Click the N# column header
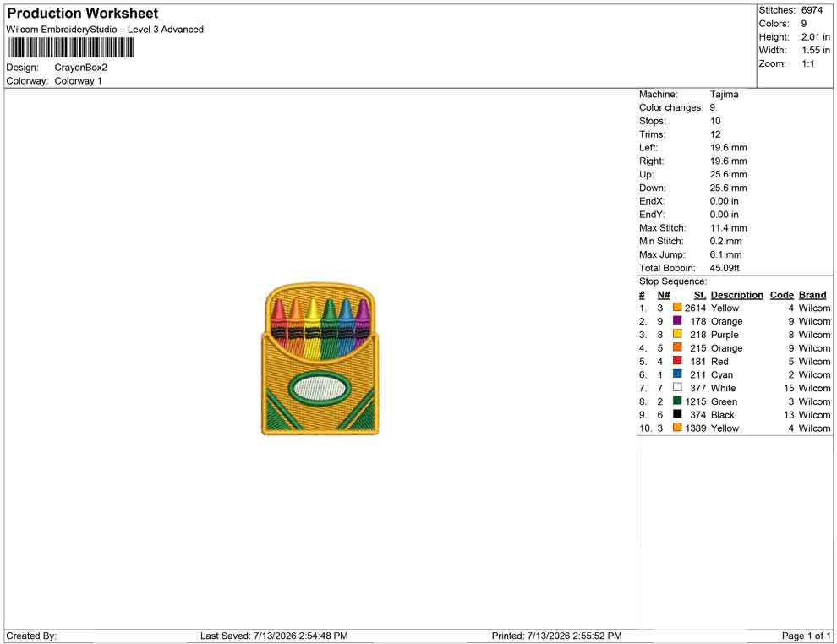Screen dimensions: 837x644 click(664, 295)
